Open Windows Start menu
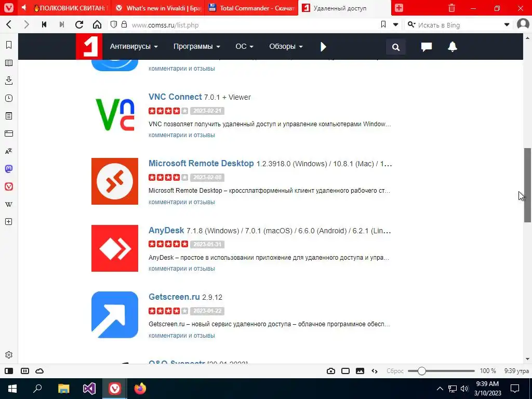The height and width of the screenshot is (399, 532). (12, 389)
